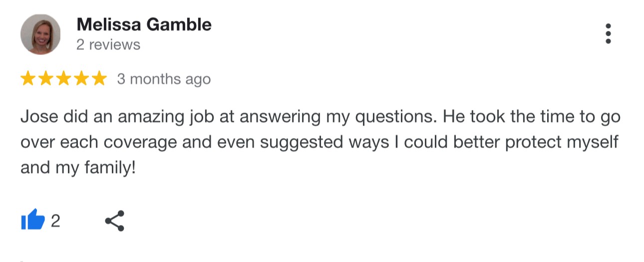Image resolution: width=644 pixels, height=262 pixels.
Task: Like the review with thumbs-up icon
Action: pos(33,220)
